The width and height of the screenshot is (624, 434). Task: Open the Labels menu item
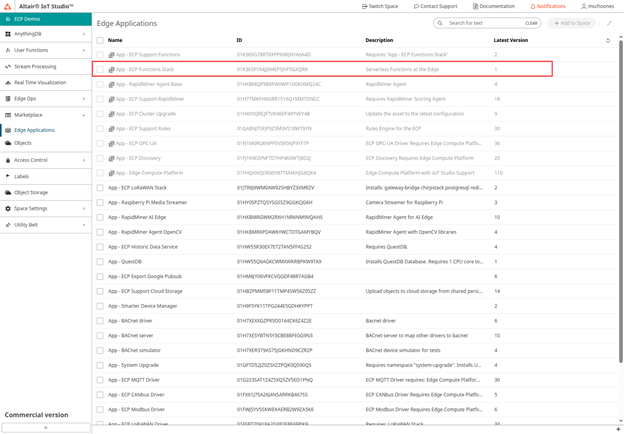pyautogui.click(x=21, y=176)
